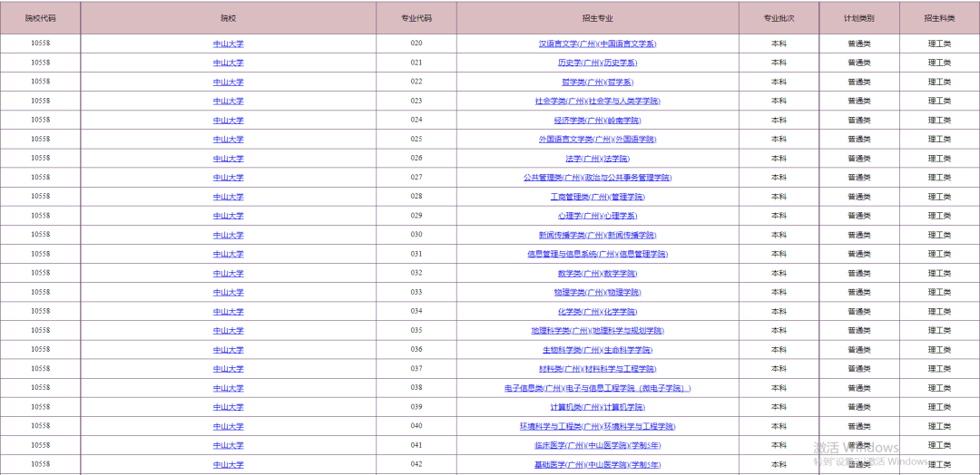Click 中山大学 link in the 034 row
The height and width of the screenshot is (475, 980).
coord(228,312)
